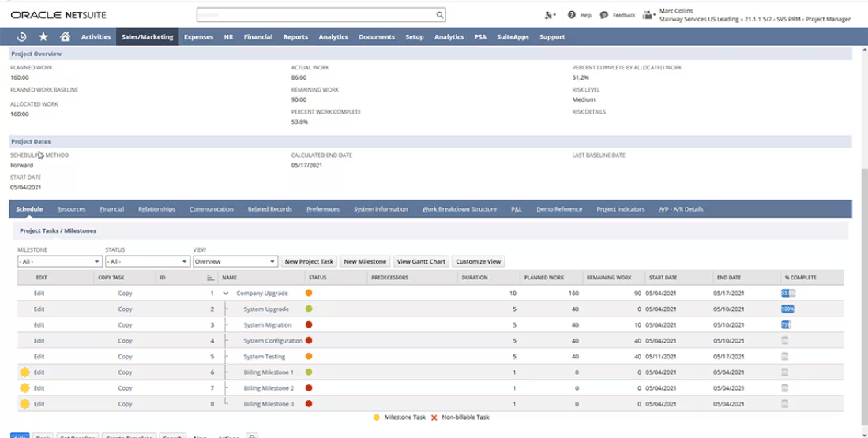Image resolution: width=868 pixels, height=438 pixels.
Task: Click the Planned Work column header
Action: coord(544,278)
